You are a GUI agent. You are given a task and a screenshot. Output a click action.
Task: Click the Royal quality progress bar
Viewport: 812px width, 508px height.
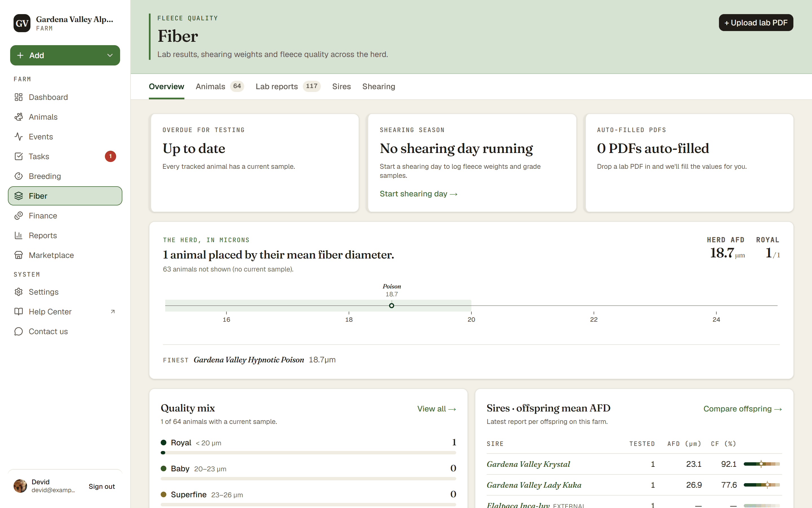point(308,453)
